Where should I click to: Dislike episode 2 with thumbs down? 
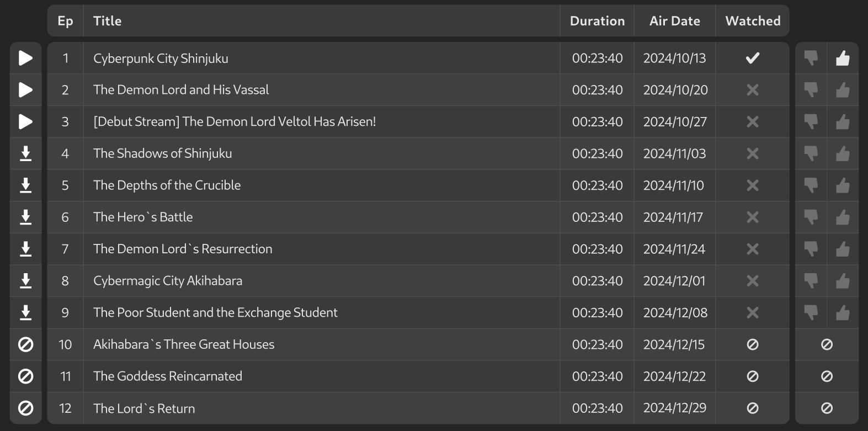[811, 90]
